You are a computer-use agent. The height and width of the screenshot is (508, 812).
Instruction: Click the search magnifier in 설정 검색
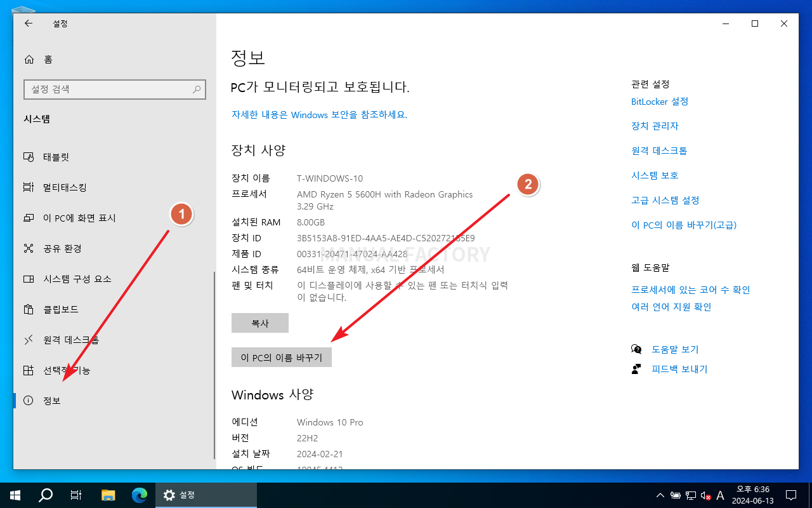[x=197, y=90]
